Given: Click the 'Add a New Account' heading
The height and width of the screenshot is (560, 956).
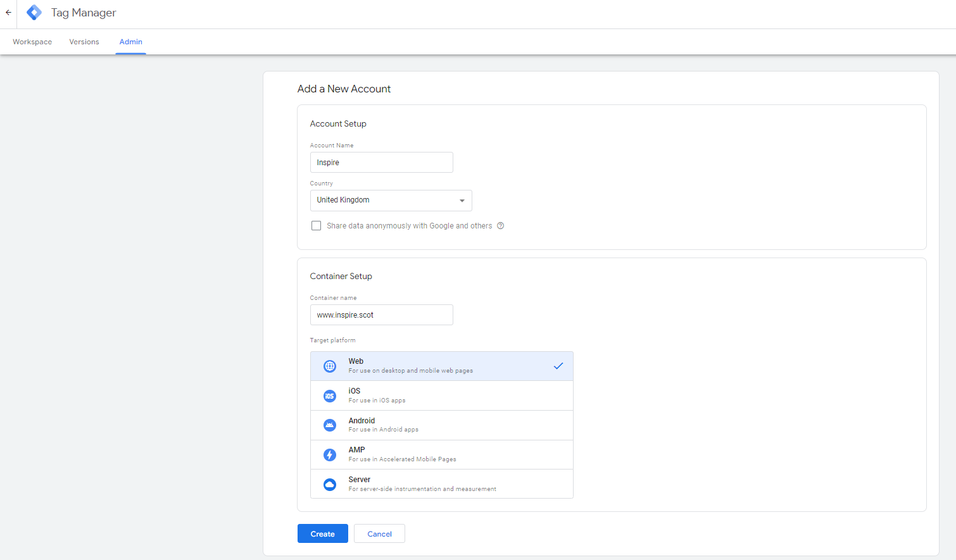Looking at the screenshot, I should coord(344,89).
